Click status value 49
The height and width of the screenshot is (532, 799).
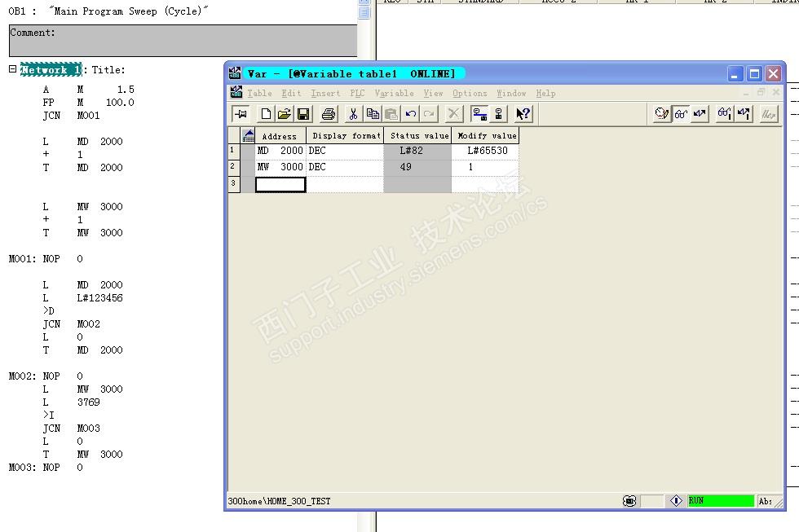(x=417, y=168)
